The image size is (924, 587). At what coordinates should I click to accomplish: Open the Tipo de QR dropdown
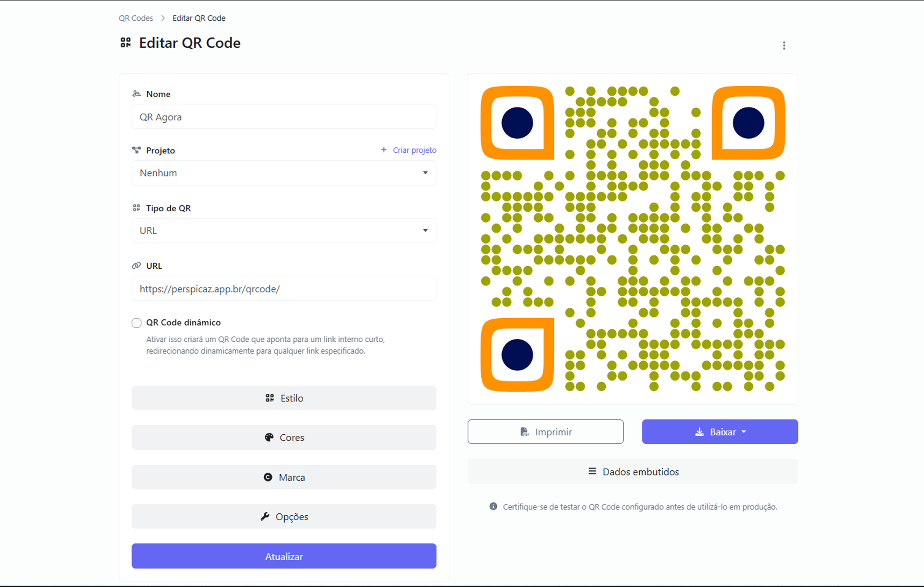pos(284,230)
